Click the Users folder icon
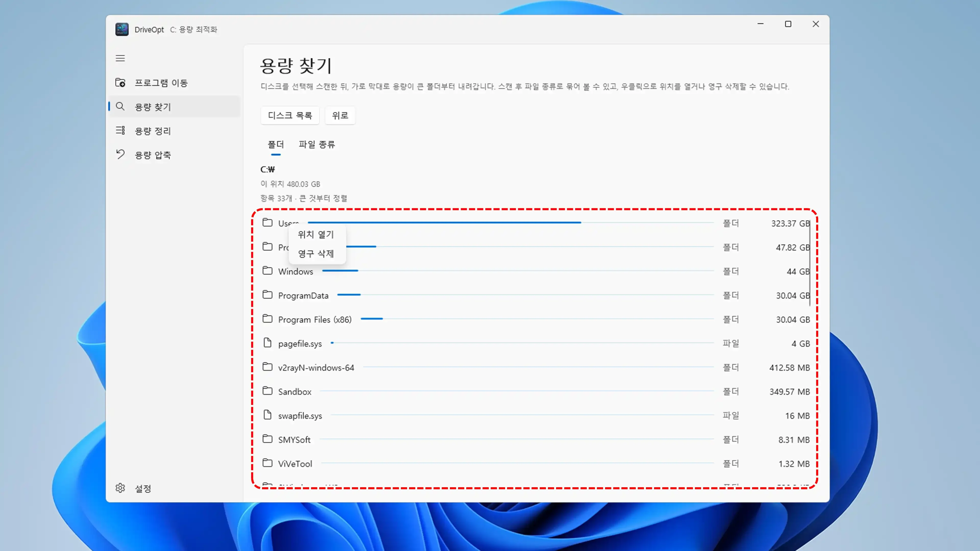Screen dimensions: 980x551 point(267,222)
